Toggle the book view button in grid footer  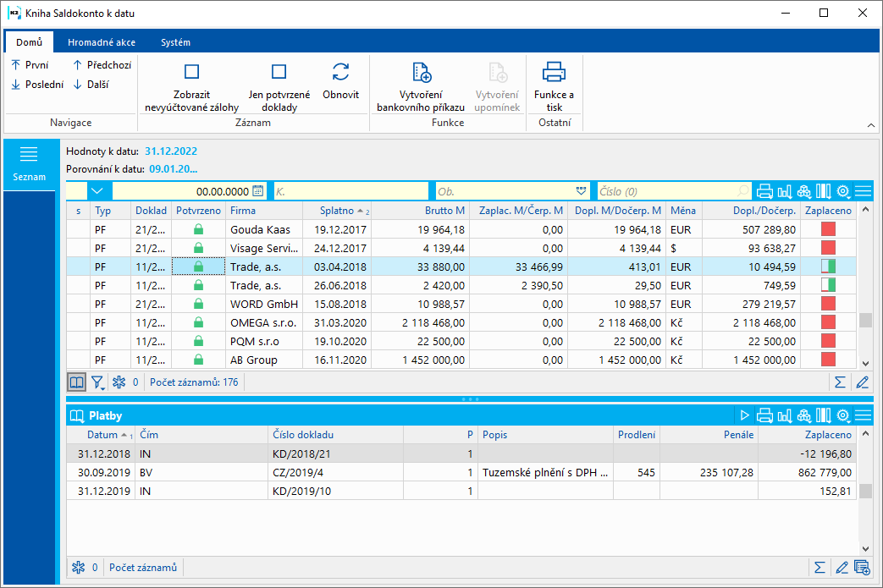(76, 382)
